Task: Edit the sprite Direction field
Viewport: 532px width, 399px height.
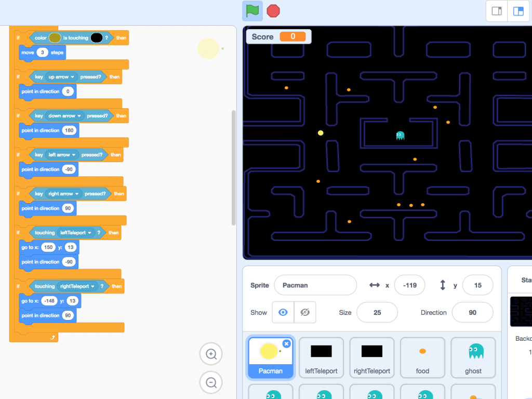Action: (472, 312)
